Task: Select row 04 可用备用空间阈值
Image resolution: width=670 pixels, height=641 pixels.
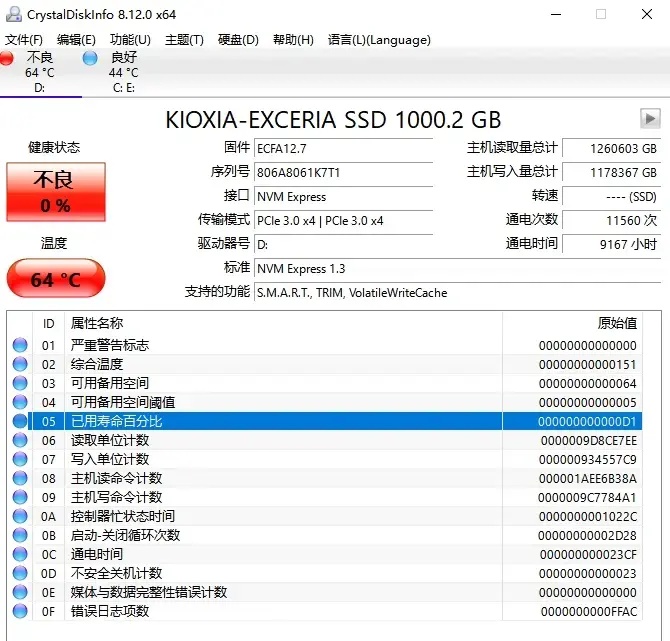Action: point(325,403)
